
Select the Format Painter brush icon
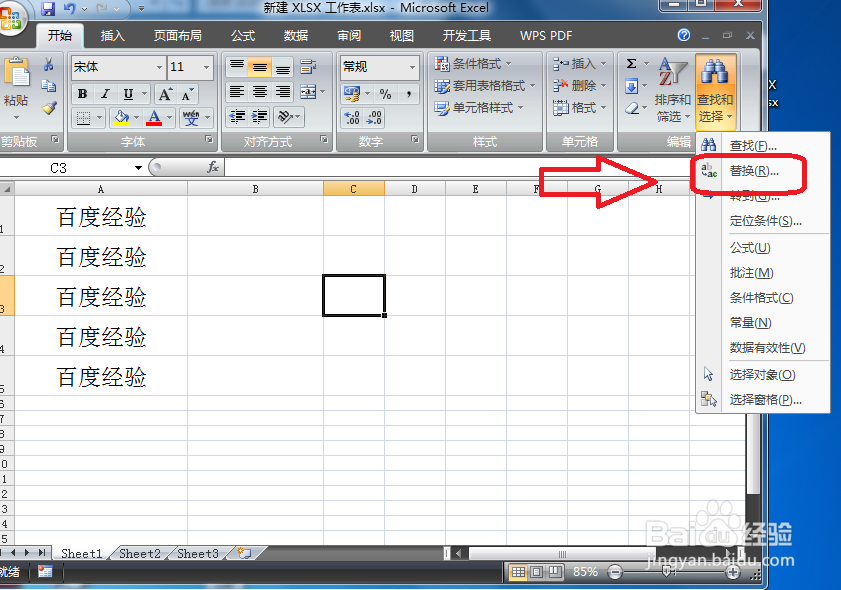(49, 108)
